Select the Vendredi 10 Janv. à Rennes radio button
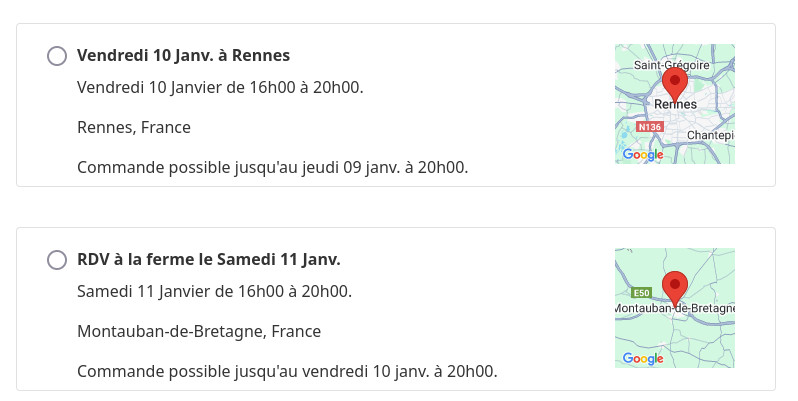Screen dimensions: 798x401 [57, 56]
